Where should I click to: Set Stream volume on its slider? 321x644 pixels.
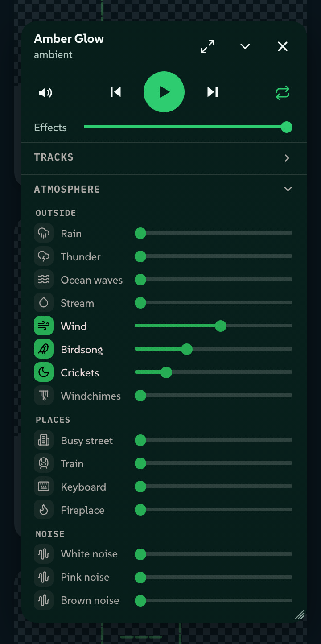(x=214, y=302)
